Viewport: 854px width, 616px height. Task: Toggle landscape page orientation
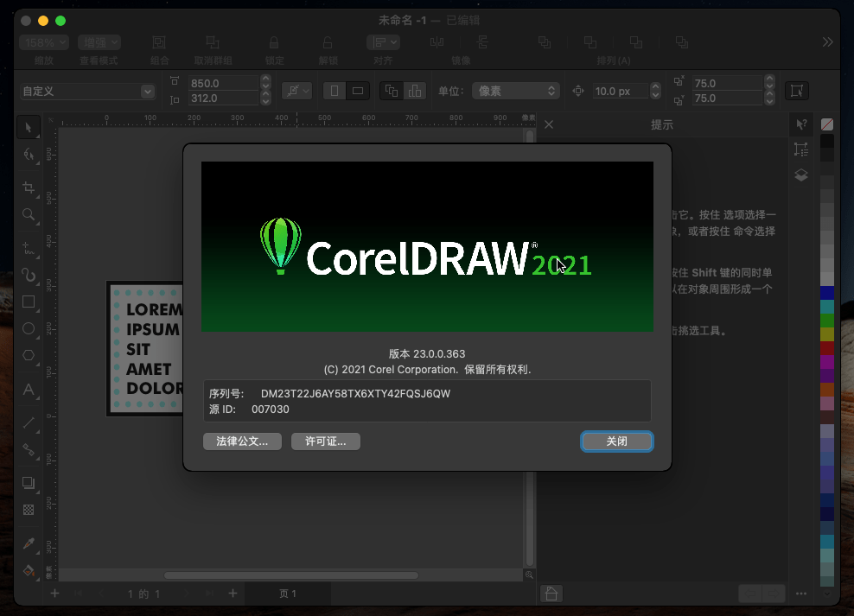358,91
